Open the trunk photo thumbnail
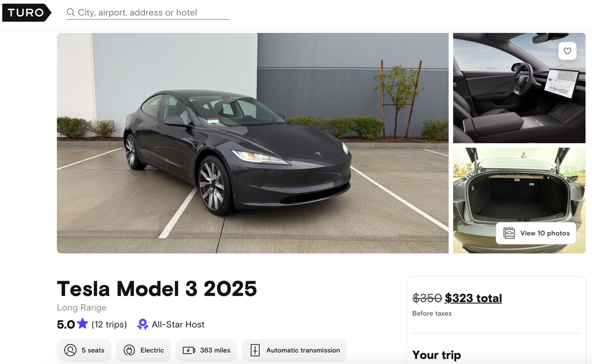The image size is (592, 364). click(x=519, y=200)
